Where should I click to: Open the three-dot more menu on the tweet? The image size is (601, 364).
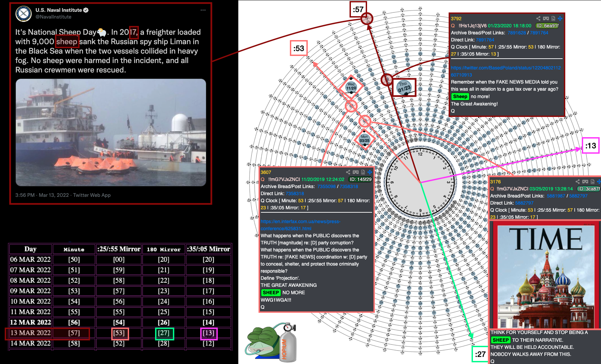tap(203, 10)
